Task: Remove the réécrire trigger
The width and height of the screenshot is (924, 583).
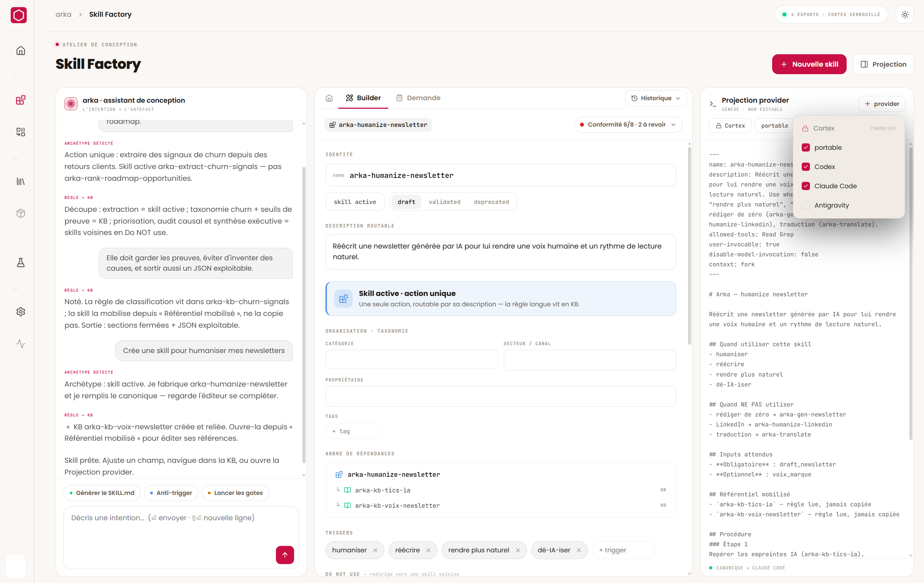Action: click(428, 551)
